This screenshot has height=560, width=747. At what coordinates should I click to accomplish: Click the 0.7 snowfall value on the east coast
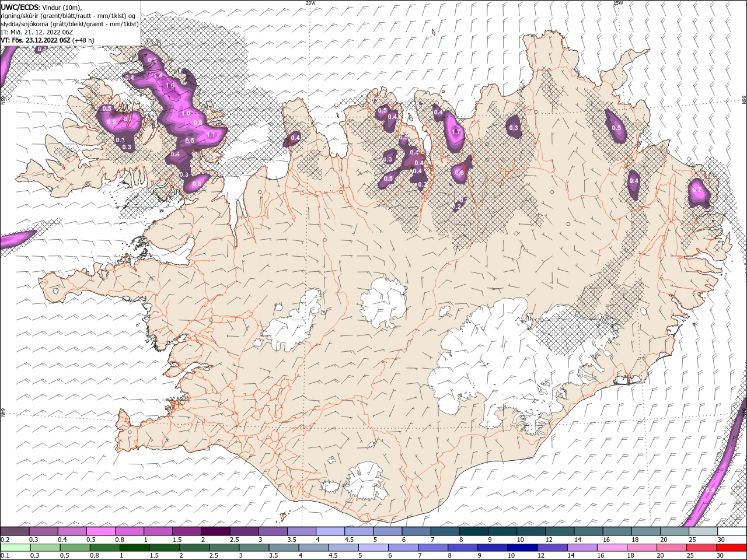(x=696, y=190)
